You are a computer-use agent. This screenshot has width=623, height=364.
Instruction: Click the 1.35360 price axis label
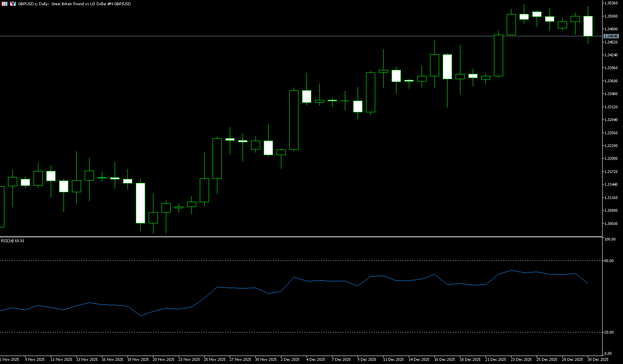click(611, 3)
